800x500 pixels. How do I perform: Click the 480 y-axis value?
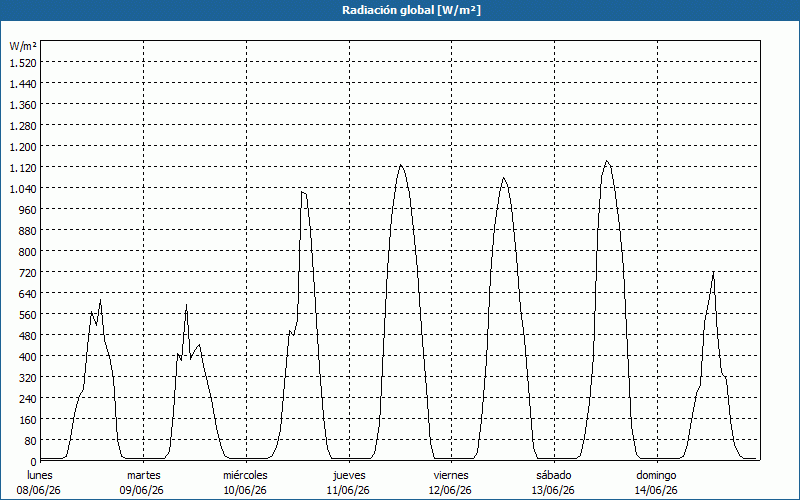[x=28, y=336]
